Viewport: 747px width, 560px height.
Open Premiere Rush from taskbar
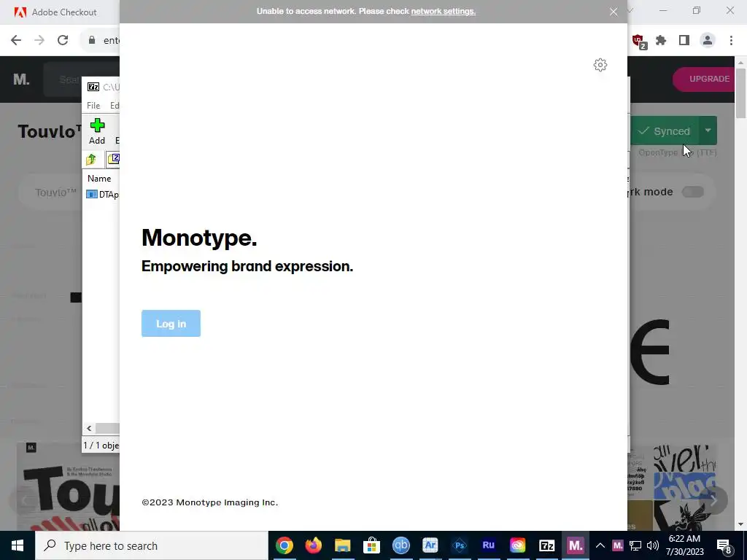(488, 545)
